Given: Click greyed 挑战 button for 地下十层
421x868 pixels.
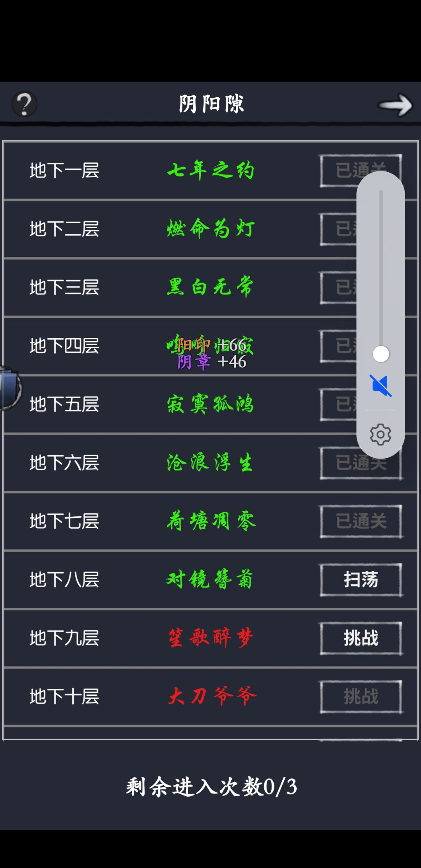Looking at the screenshot, I should pyautogui.click(x=361, y=697).
